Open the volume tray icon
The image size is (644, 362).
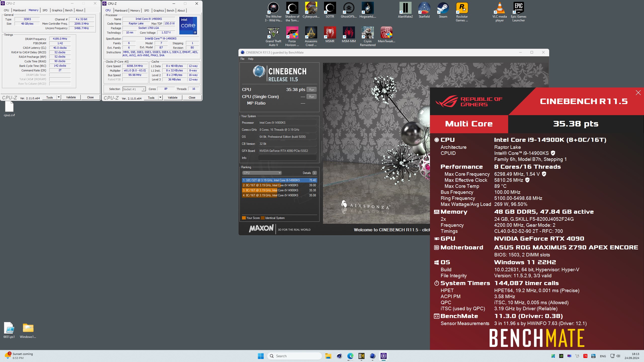pyautogui.click(x=619, y=356)
